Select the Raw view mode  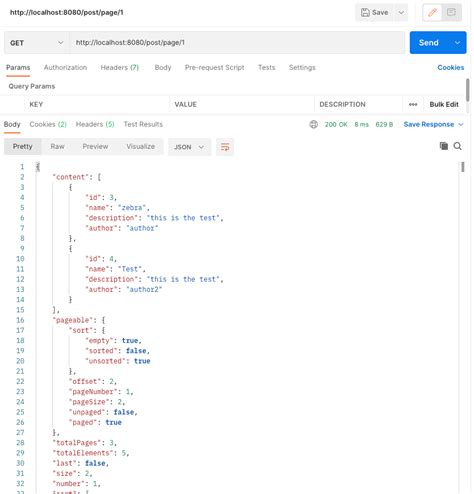click(57, 147)
